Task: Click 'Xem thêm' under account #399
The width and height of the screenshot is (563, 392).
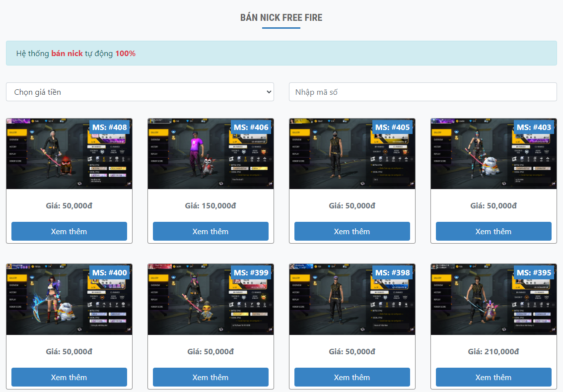Action: tap(211, 377)
